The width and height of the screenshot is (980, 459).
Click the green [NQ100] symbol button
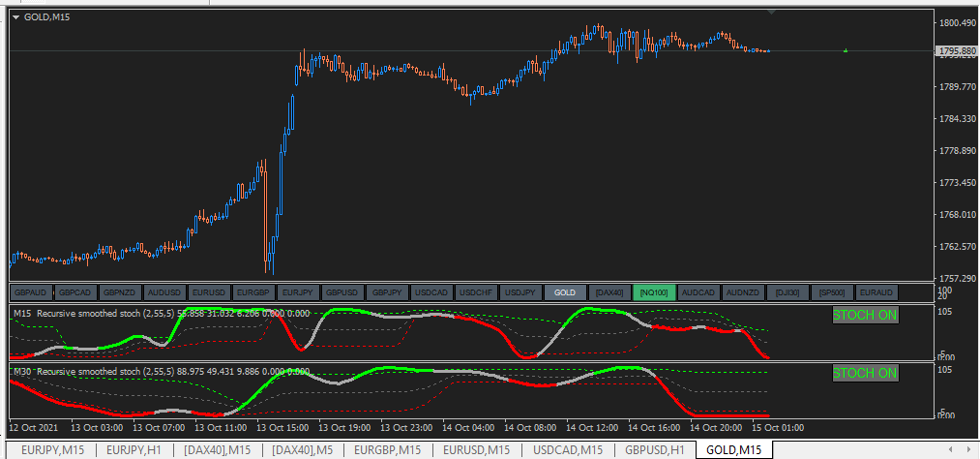click(654, 292)
